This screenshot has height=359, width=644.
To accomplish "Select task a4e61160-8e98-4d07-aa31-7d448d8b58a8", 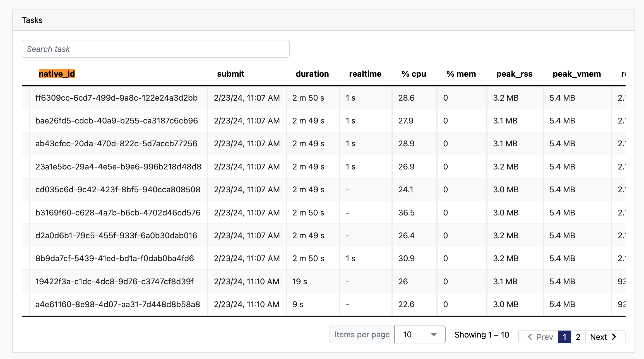I will (x=118, y=304).
